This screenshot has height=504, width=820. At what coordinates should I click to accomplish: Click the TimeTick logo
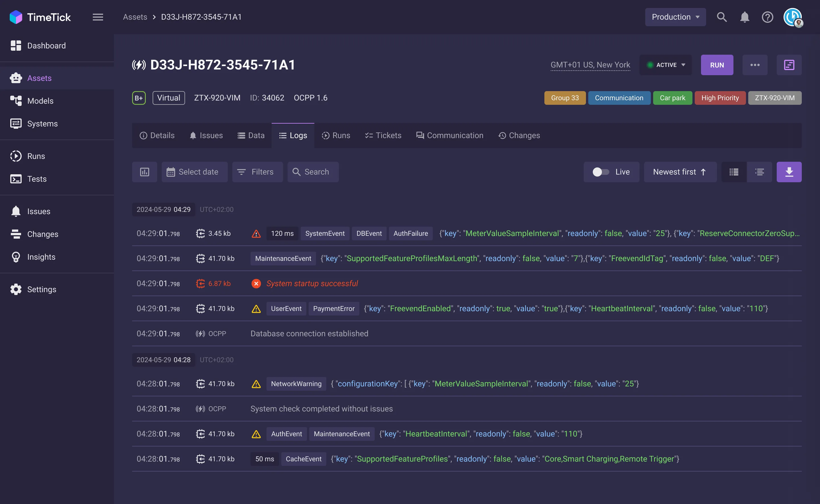tap(40, 17)
